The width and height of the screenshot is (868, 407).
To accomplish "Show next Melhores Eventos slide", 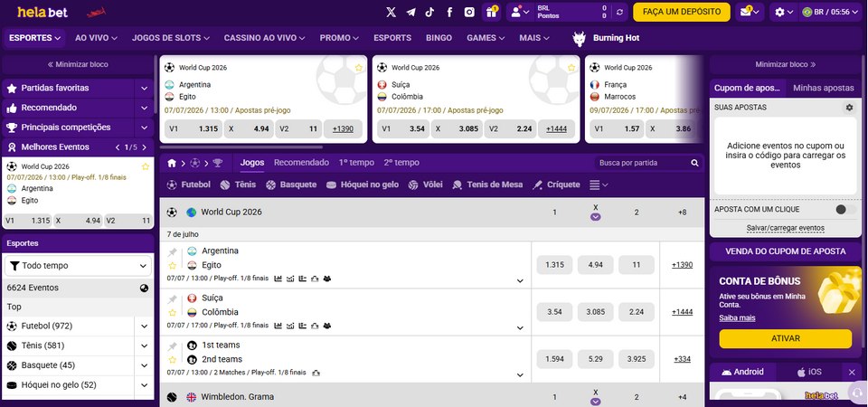I will [144, 147].
